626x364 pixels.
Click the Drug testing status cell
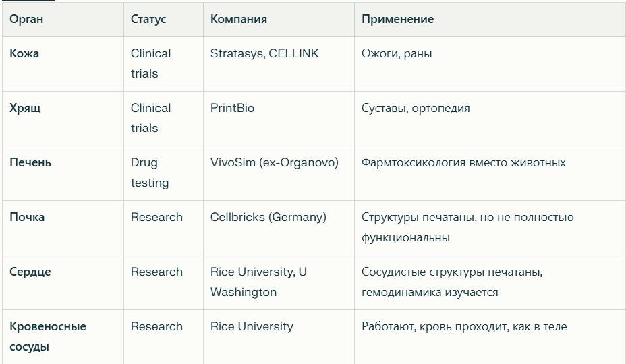(150, 173)
